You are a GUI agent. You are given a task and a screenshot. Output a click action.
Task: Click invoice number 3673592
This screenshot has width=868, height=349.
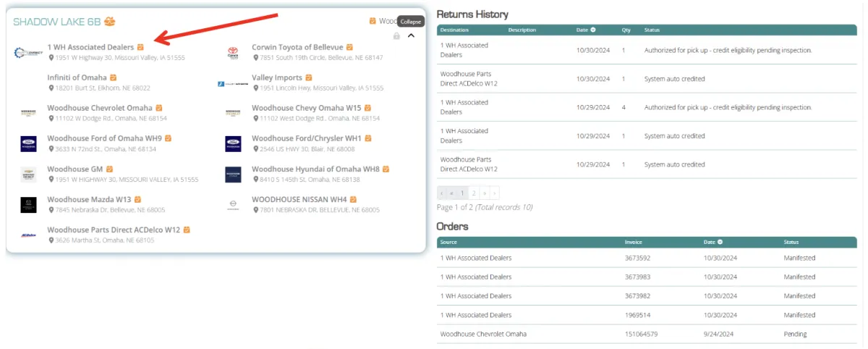click(x=638, y=258)
